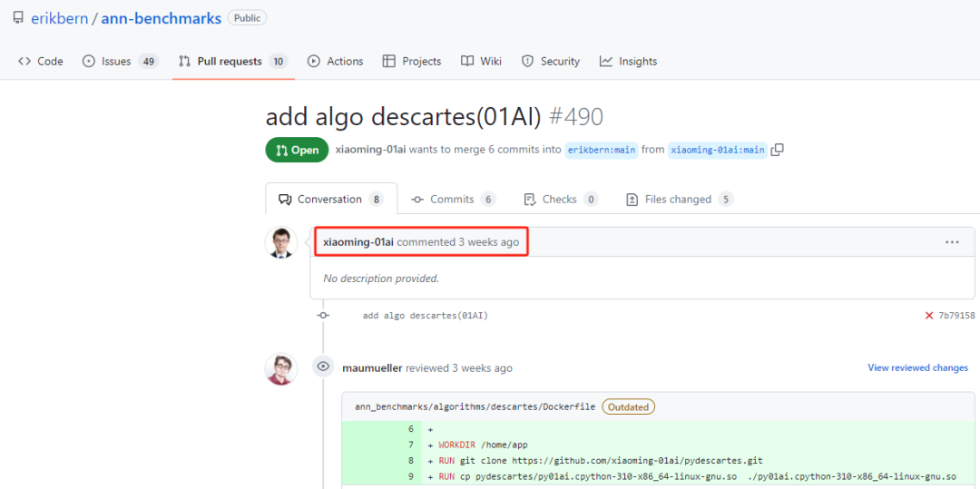980x489 pixels.
Task: Click the Issues counter showing 49
Action: tap(148, 61)
